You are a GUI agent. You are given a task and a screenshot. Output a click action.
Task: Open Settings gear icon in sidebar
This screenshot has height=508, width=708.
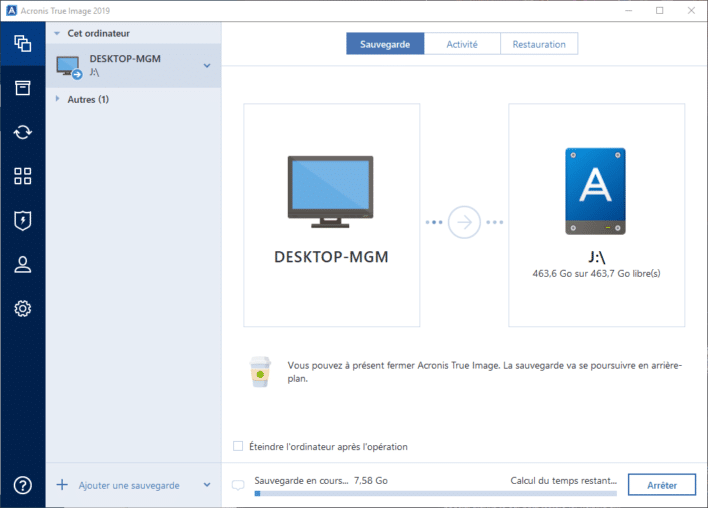(23, 308)
